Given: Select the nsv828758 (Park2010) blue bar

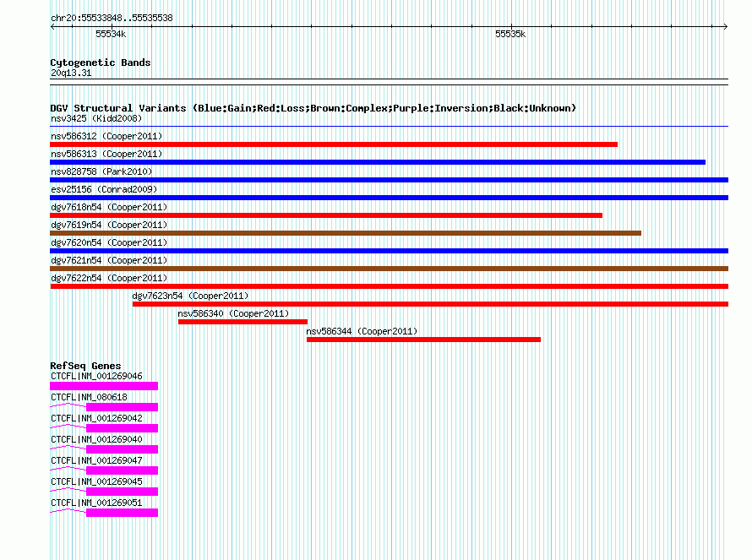Looking at the screenshot, I should (389, 180).
